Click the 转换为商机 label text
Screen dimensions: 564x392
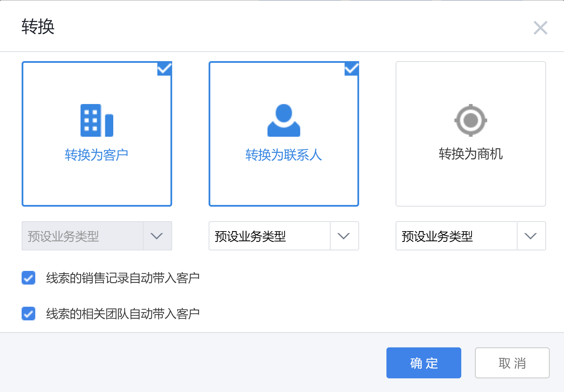(471, 154)
